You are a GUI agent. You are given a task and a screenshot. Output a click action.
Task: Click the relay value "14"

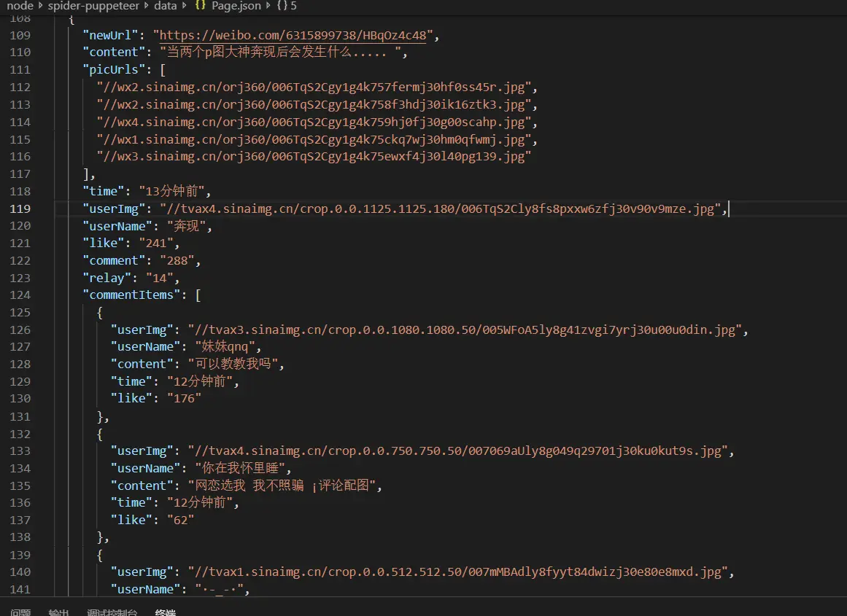tap(160, 278)
